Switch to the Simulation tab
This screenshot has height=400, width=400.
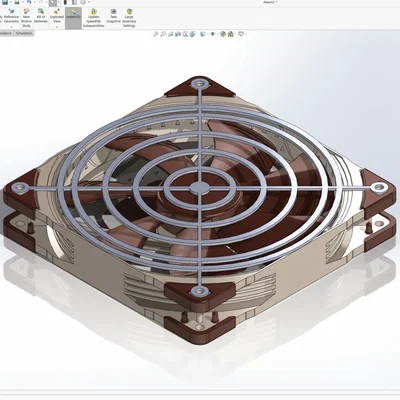(x=24, y=33)
